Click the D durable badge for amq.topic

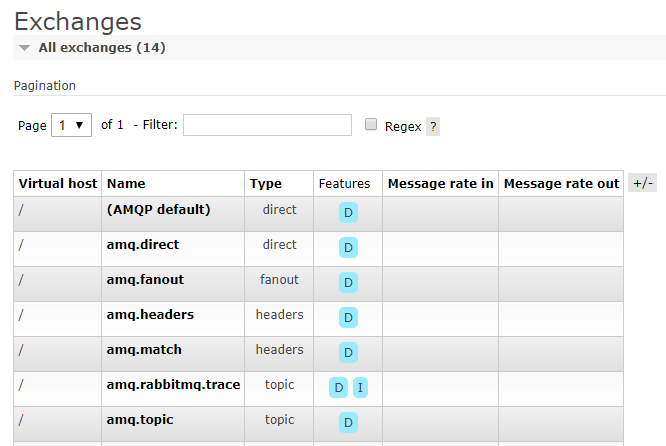(x=348, y=423)
